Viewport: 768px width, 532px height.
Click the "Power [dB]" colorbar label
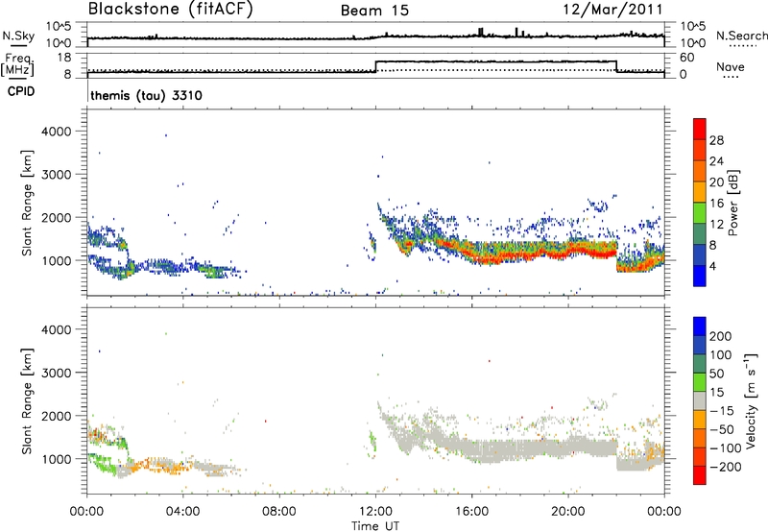click(732, 203)
